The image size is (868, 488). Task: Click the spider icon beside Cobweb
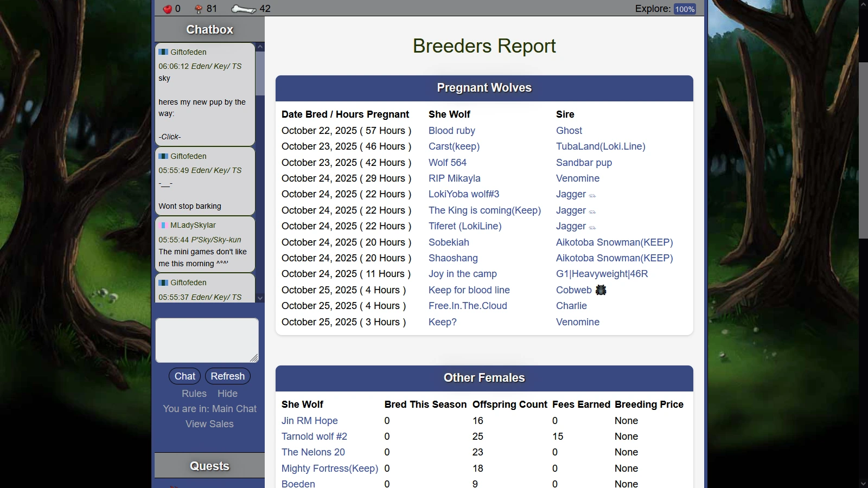[601, 290]
